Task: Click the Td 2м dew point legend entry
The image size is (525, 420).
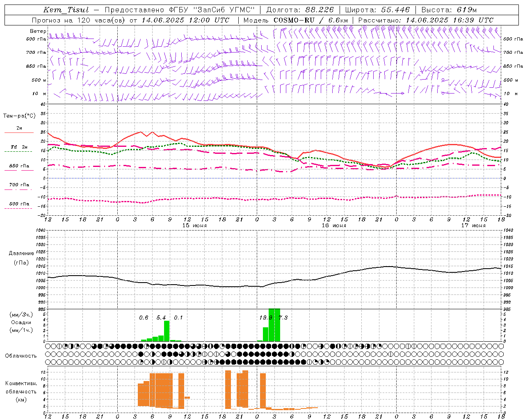Action: pos(19,147)
